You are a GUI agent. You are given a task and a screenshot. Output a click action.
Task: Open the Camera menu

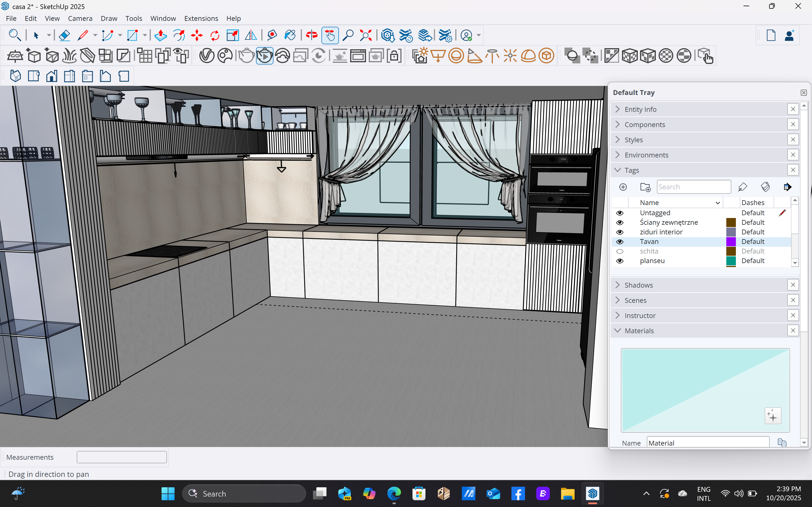[x=80, y=18]
